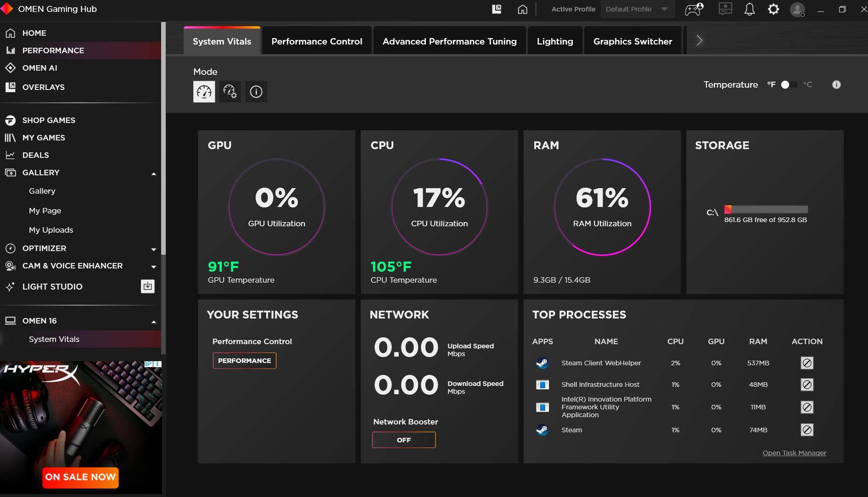Open the mode info icon
Screen dimensions: 868x497
click(x=256, y=92)
